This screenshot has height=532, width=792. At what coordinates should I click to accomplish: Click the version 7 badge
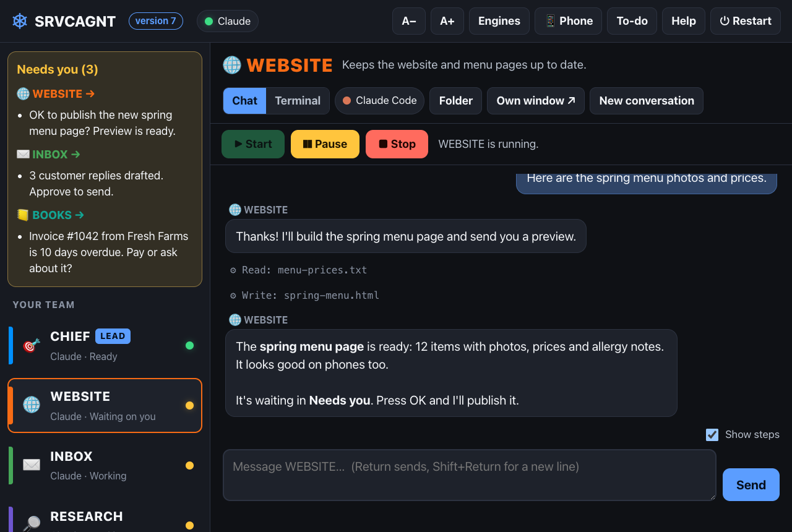point(156,21)
